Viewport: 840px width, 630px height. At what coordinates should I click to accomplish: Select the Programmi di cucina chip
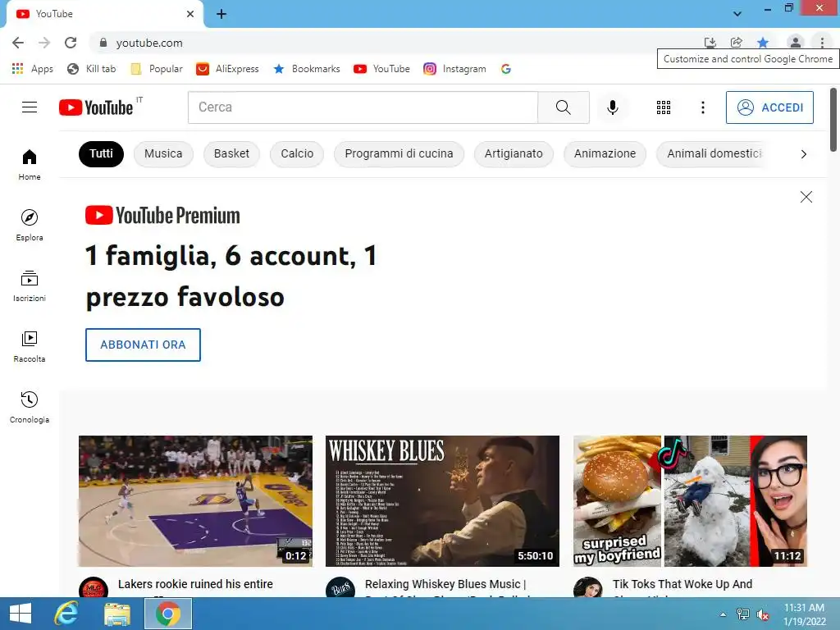point(399,153)
